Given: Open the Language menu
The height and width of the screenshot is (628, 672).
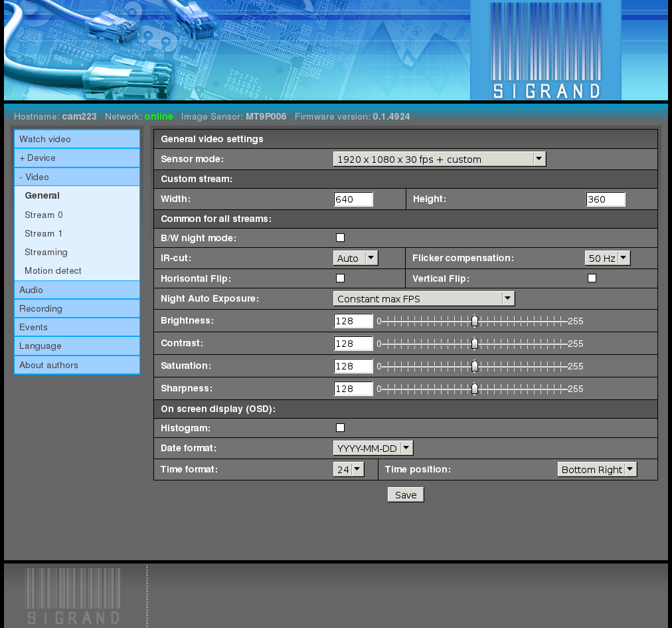Looking at the screenshot, I should coord(77,346).
